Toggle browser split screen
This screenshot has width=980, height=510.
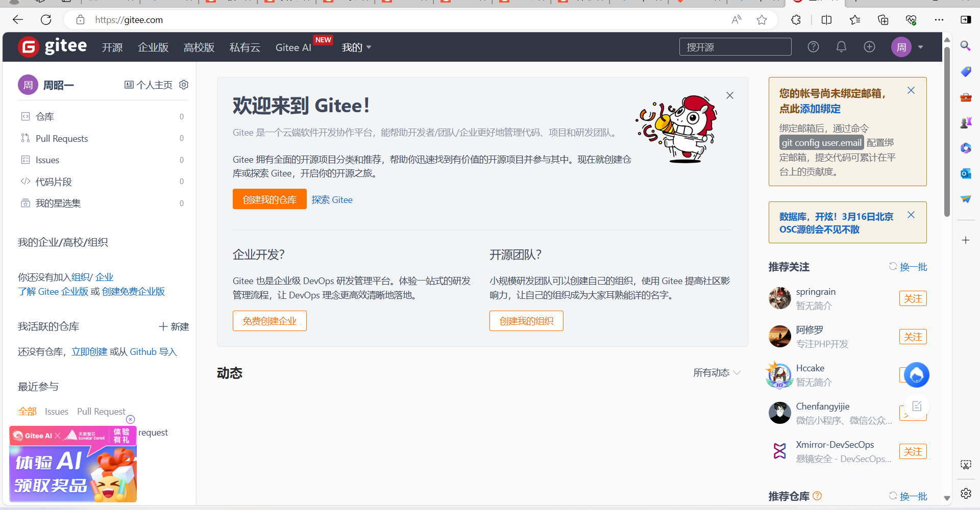(x=827, y=20)
